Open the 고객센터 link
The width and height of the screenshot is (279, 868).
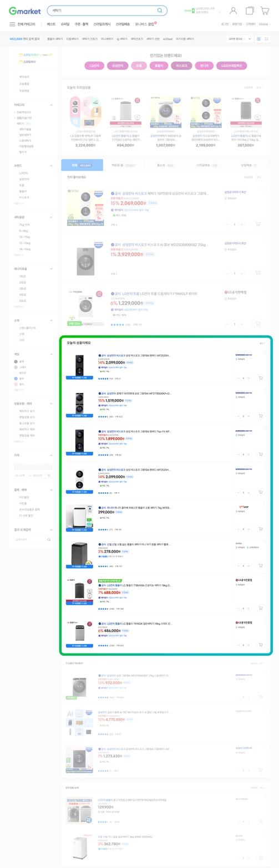(251, 24)
